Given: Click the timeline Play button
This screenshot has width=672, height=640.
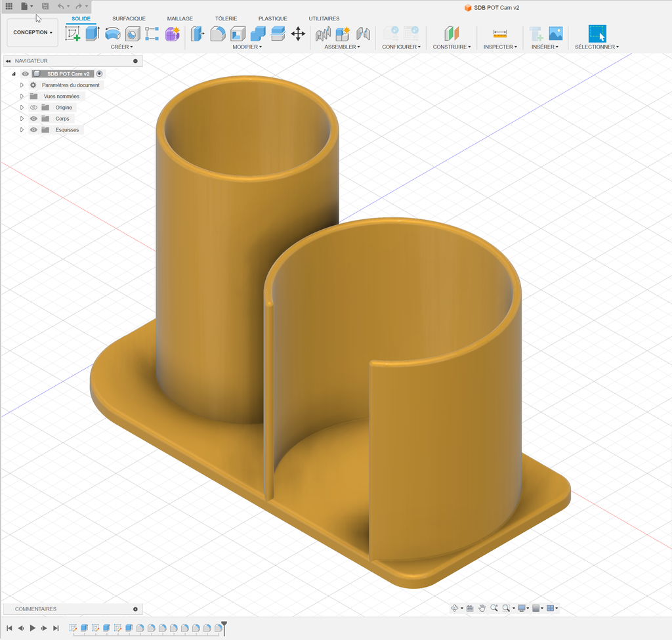Looking at the screenshot, I should tap(33, 628).
